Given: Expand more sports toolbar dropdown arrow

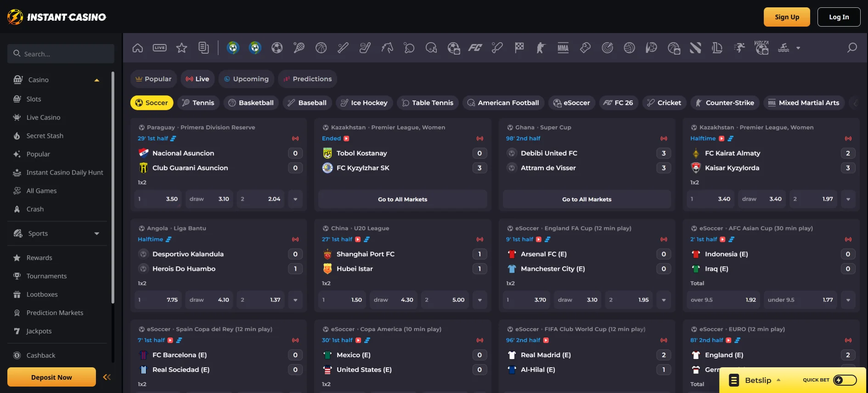Looking at the screenshot, I should coord(798,48).
